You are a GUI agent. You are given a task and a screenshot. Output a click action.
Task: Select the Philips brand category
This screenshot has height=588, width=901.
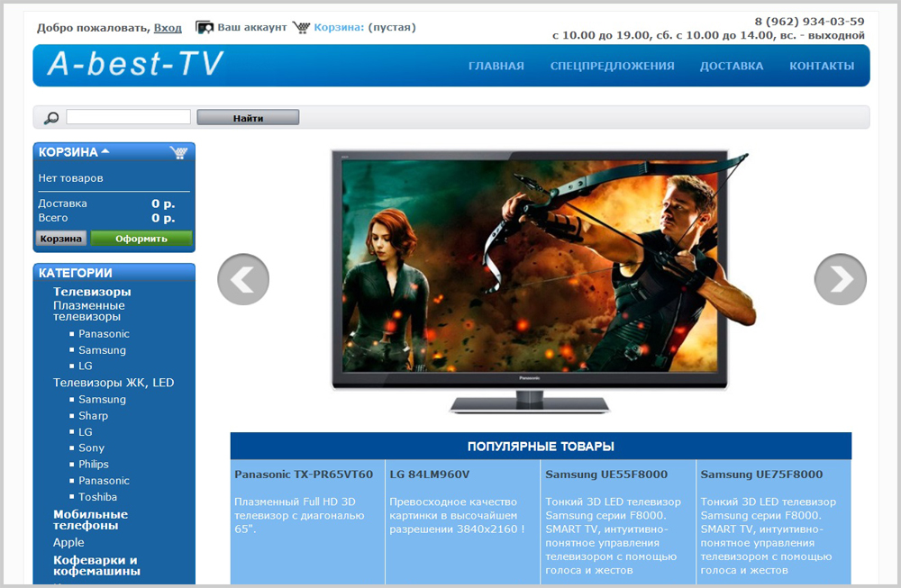[94, 464]
